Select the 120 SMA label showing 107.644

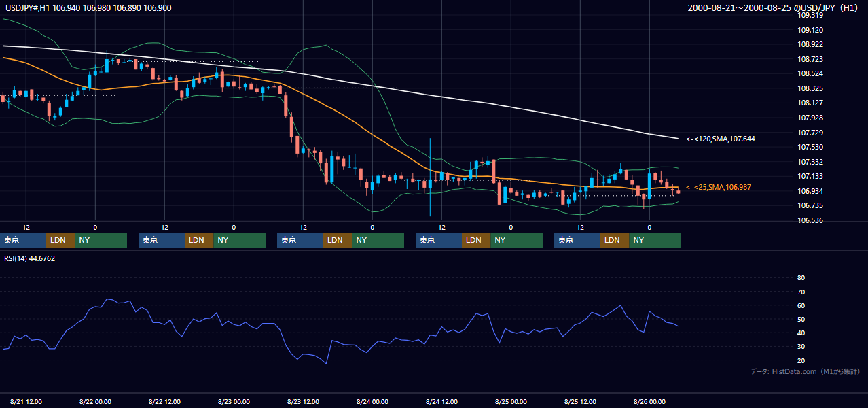tap(721, 139)
